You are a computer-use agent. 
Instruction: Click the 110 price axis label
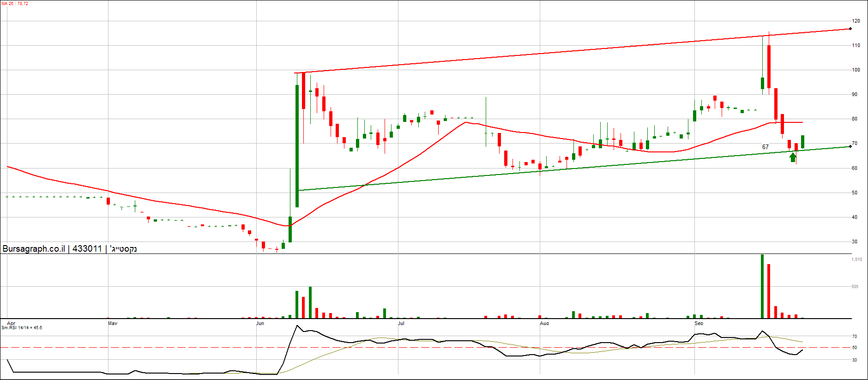coord(856,45)
